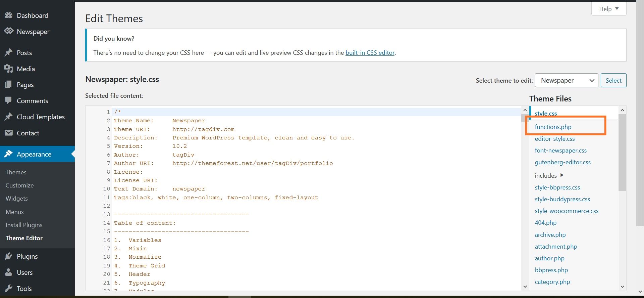644x298 pixels.
Task: Click the page vertical scrollbar thumb
Action: pyautogui.click(x=640, y=114)
